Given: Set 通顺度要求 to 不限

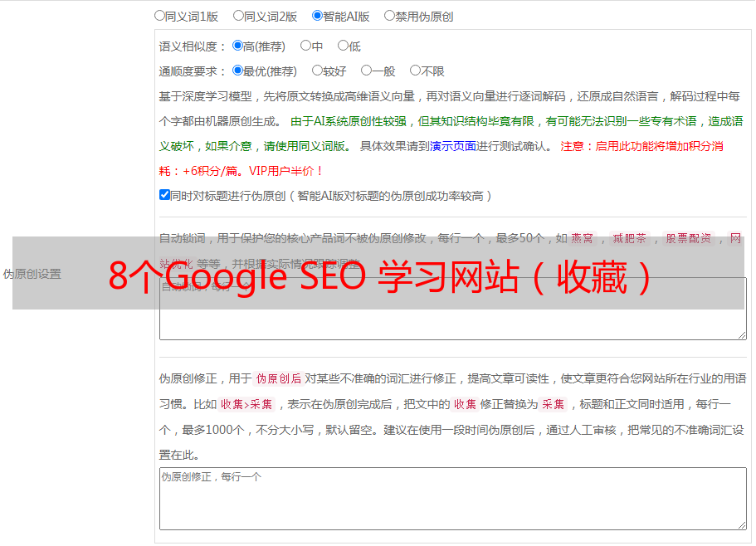Looking at the screenshot, I should tap(415, 71).
